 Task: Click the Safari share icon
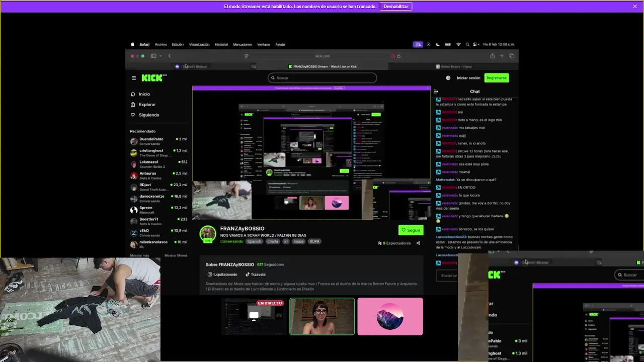tap(492, 56)
